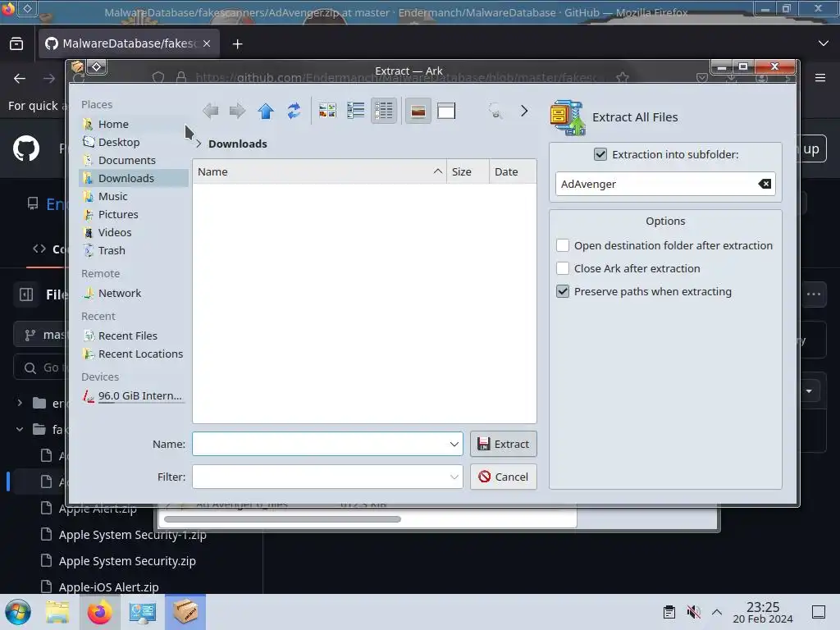The width and height of the screenshot is (840, 630).
Task: Open Apple System Security-1.zip in file tree
Action: (132, 535)
